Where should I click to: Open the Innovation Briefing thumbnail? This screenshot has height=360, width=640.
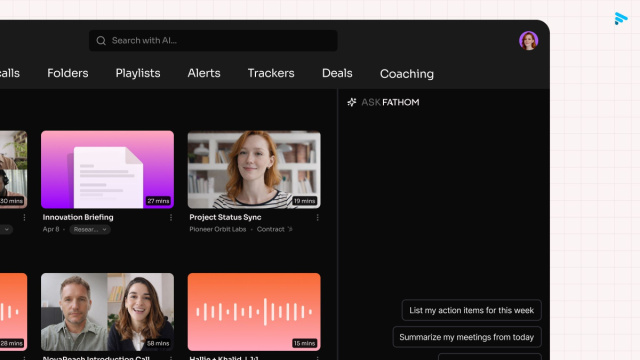pyautogui.click(x=107, y=169)
